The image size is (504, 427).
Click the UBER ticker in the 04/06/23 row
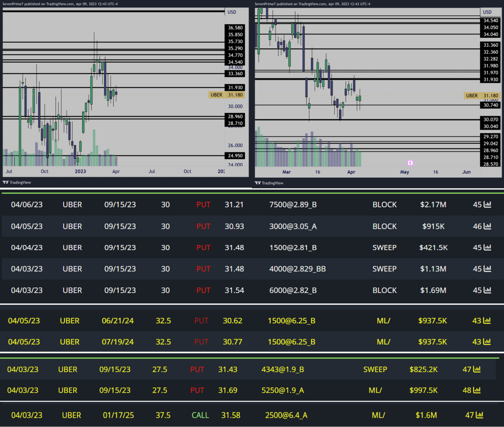click(72, 205)
